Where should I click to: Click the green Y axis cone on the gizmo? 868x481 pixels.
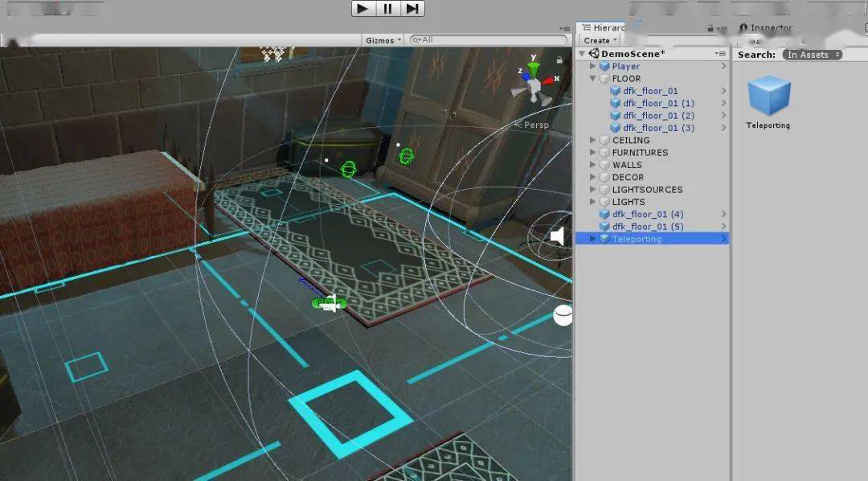pyautogui.click(x=533, y=70)
